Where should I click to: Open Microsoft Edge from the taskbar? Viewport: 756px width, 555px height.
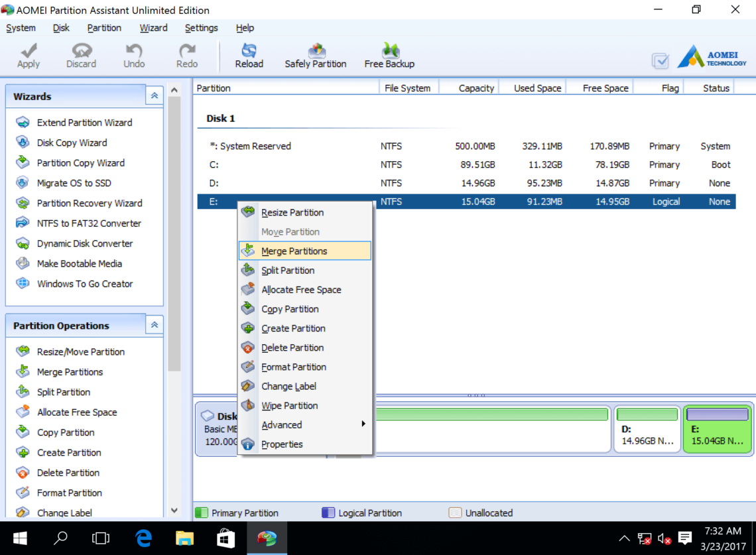(143, 538)
